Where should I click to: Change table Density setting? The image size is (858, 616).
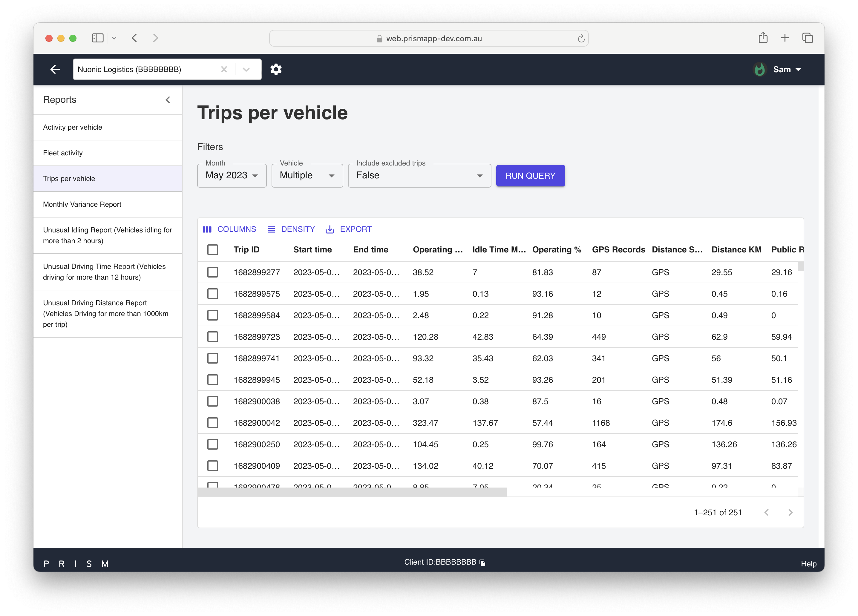(x=291, y=229)
